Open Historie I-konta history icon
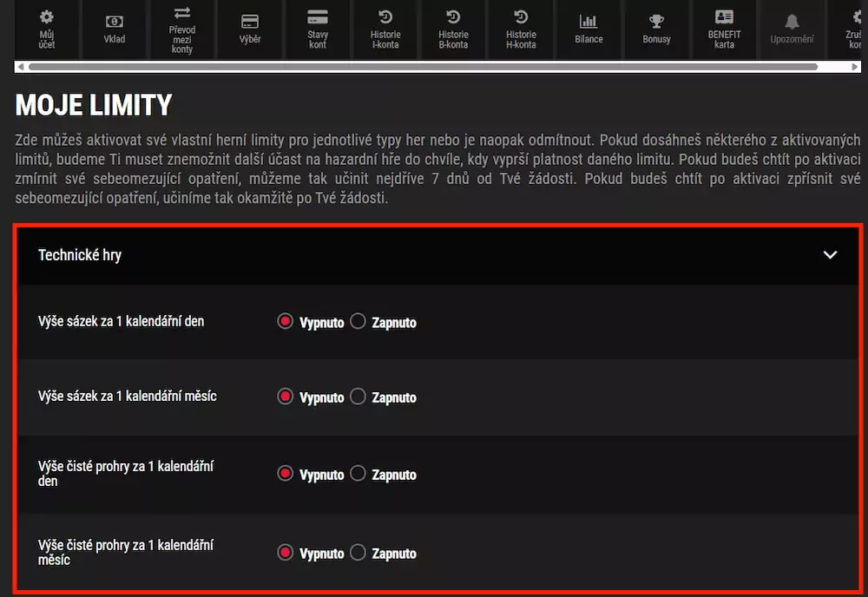 coord(385,17)
